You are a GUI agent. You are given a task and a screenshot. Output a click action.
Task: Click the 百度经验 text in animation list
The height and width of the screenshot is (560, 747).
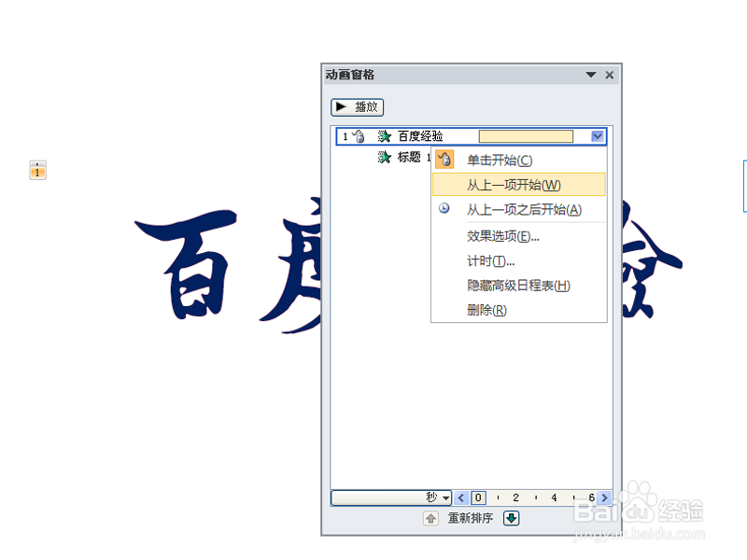(420, 136)
